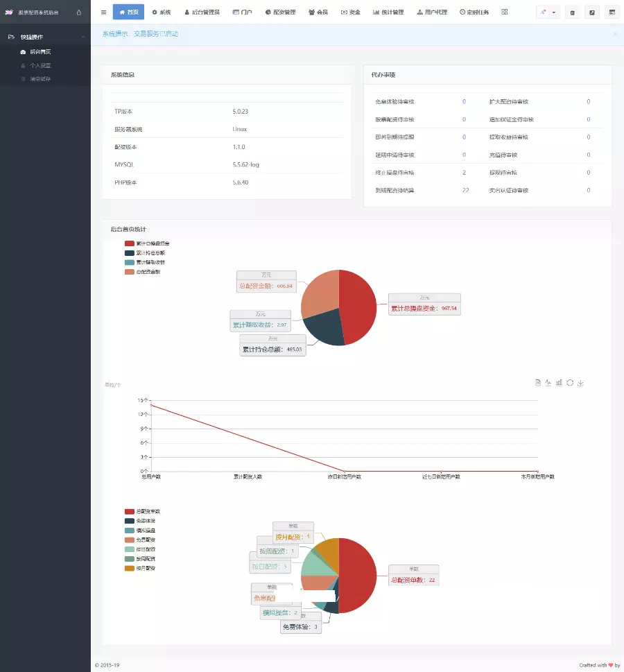Open the data view icon above line chart

click(537, 382)
